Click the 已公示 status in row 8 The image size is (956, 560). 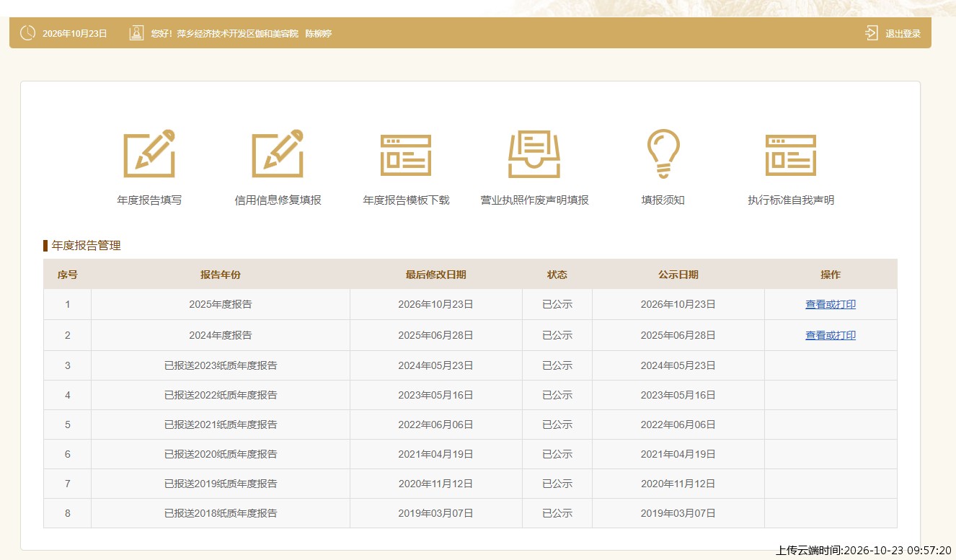(x=557, y=513)
